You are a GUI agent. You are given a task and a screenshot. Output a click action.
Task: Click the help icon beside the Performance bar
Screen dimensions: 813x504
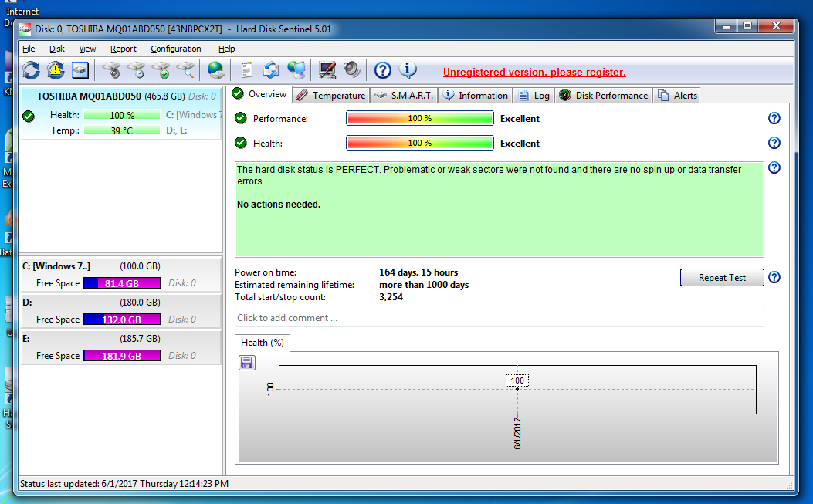tap(774, 118)
